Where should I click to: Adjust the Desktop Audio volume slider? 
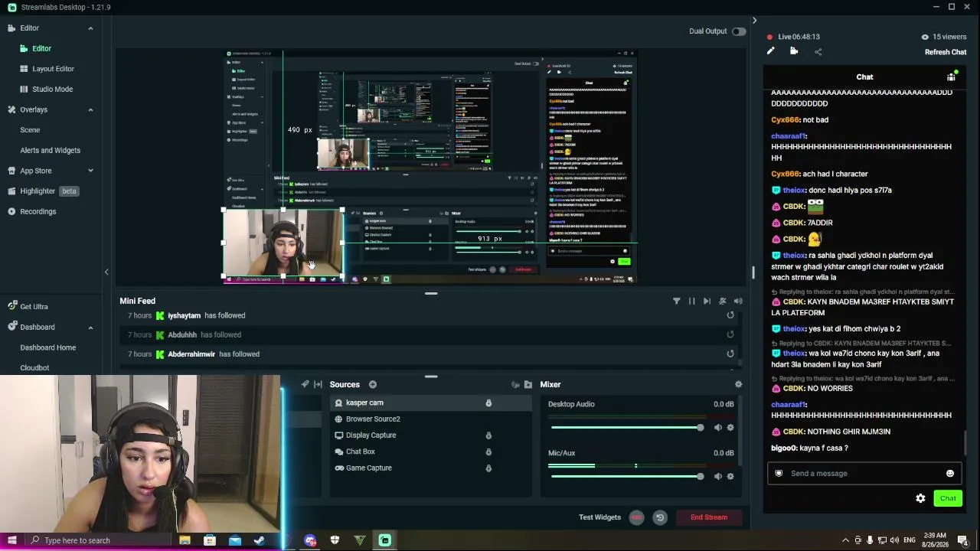(626, 427)
